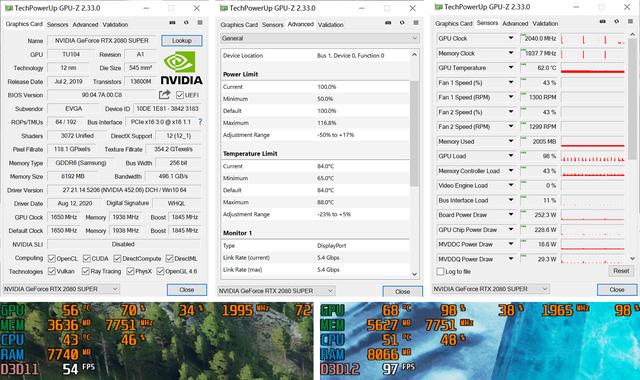Open the GPU Clock sensor dropdown arrow
Image resolution: width=640 pixels, height=380 pixels.
pyautogui.click(x=511, y=38)
